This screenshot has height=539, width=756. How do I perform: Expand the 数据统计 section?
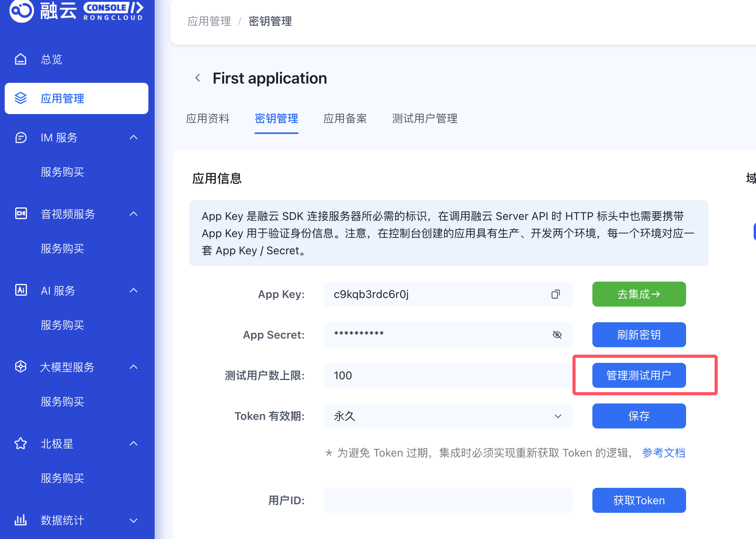click(134, 521)
